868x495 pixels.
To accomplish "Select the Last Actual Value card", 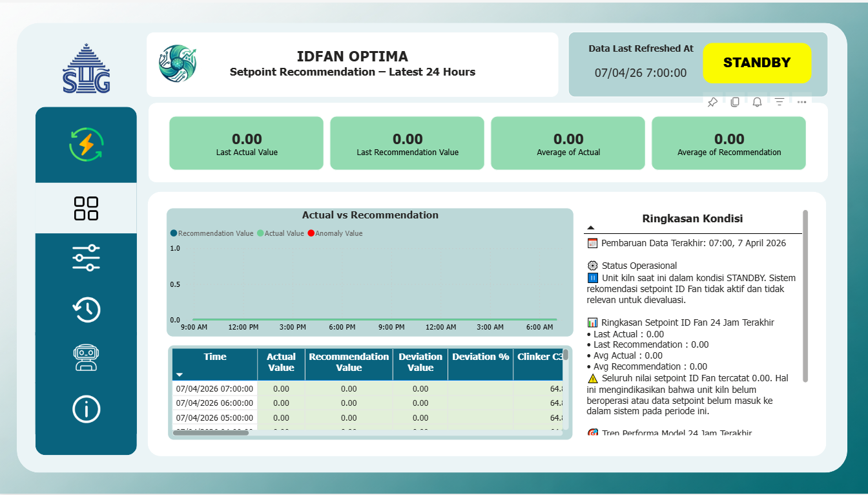I will coord(247,143).
